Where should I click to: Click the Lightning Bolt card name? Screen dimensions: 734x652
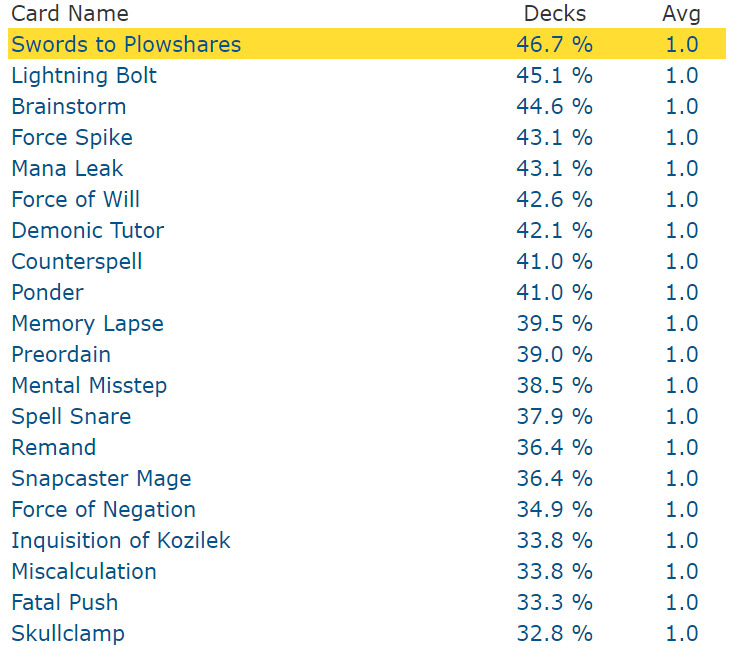click(x=84, y=75)
